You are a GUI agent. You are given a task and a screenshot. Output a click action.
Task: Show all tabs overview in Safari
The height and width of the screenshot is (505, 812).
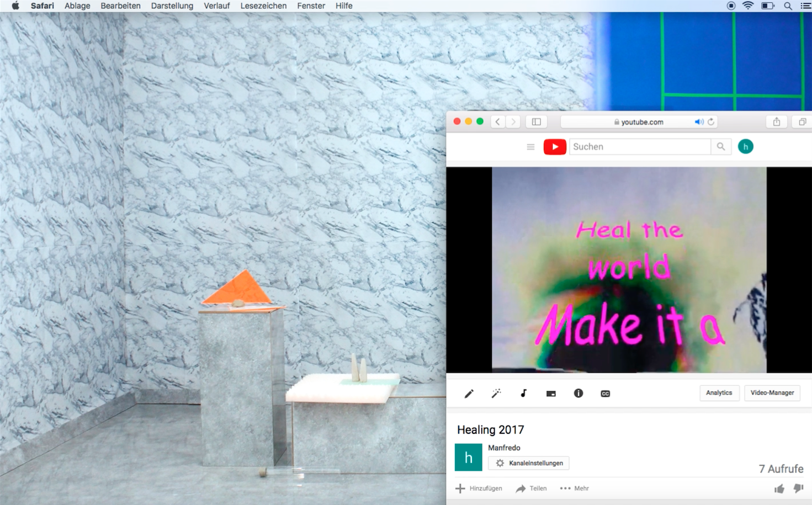click(802, 121)
